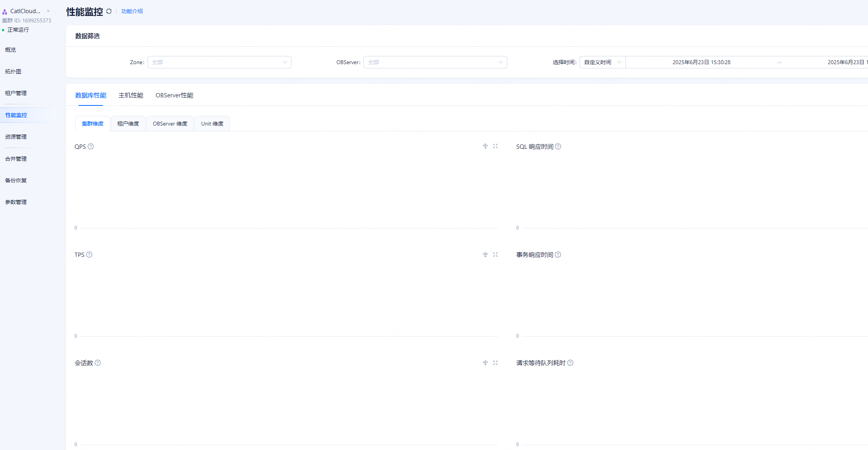
Task: Click the drill-down icon on QPS chart
Action: [485, 146]
